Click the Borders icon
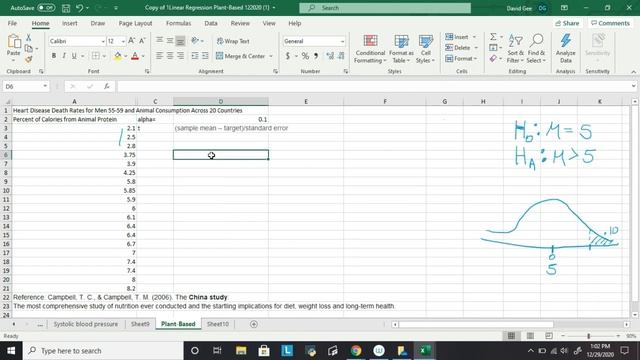The width and height of the screenshot is (640, 360). pos(96,56)
